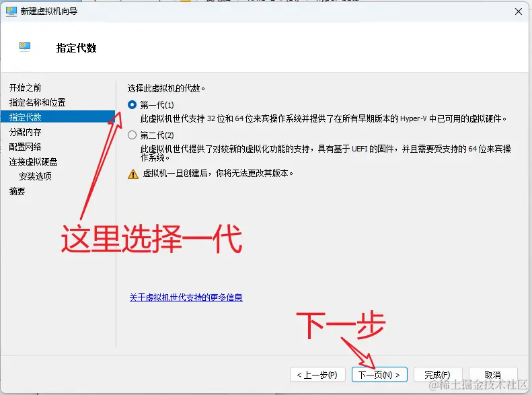Open 关于虚拟机世代支持的更多信息 link
The width and height of the screenshot is (532, 395).
click(186, 297)
